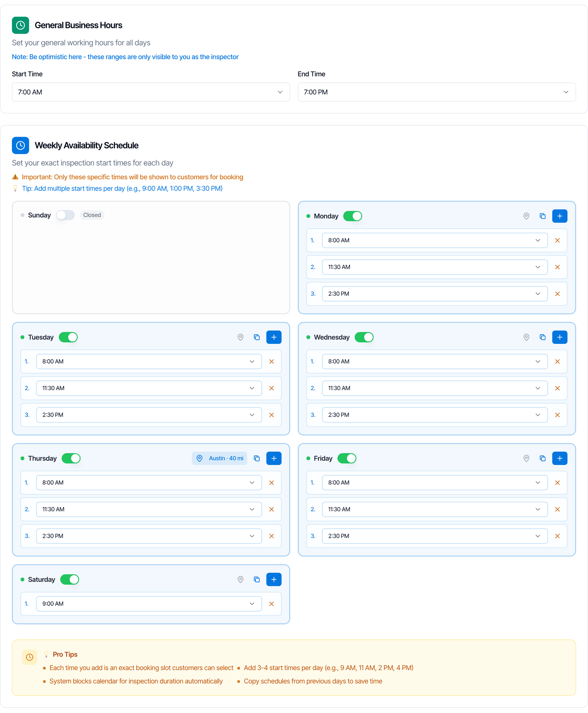
Task: Open Thursday's 8:00 AM time dropdown
Action: 149,483
